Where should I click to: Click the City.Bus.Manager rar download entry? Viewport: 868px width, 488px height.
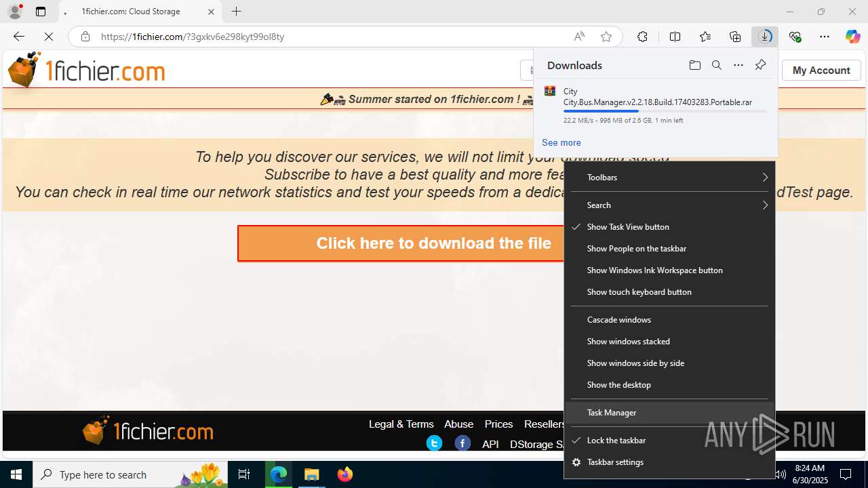[x=655, y=105]
